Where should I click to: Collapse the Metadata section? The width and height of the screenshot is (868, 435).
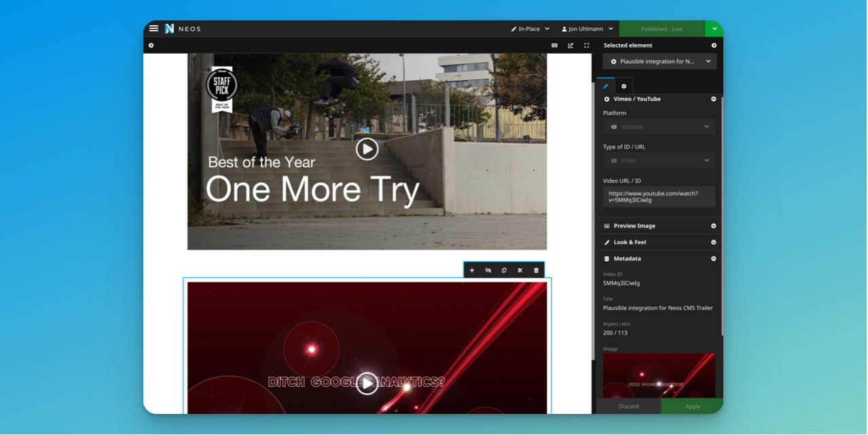point(713,258)
